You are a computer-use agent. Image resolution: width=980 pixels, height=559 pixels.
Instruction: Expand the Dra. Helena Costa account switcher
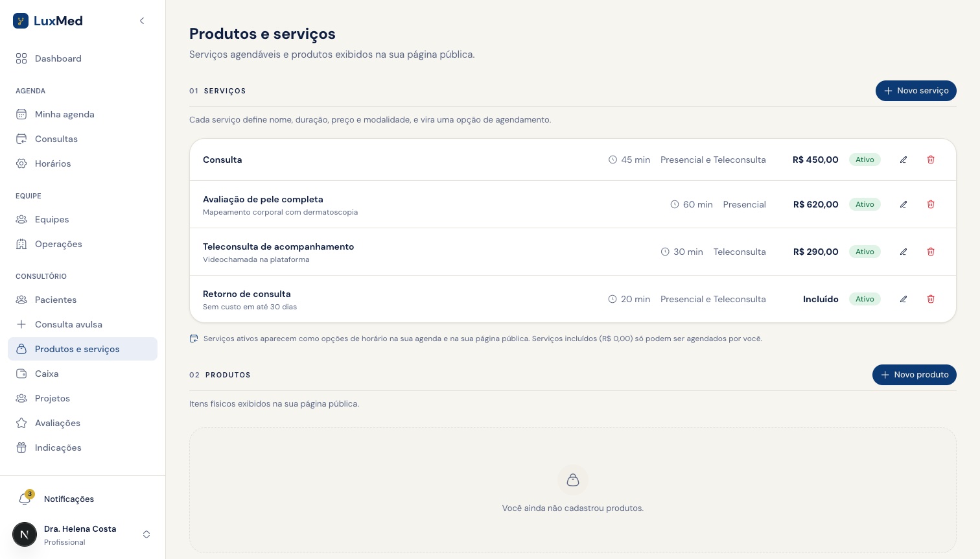click(x=146, y=534)
